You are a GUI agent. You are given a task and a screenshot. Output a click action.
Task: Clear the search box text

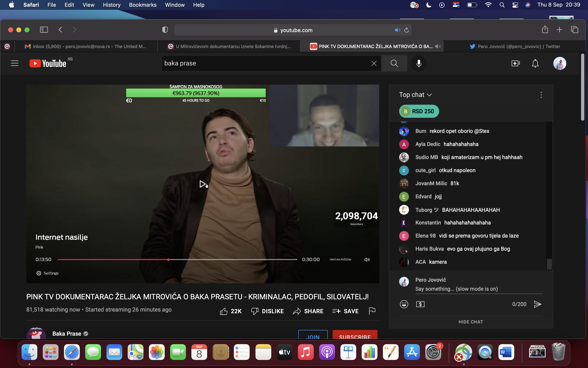pyautogui.click(x=374, y=63)
